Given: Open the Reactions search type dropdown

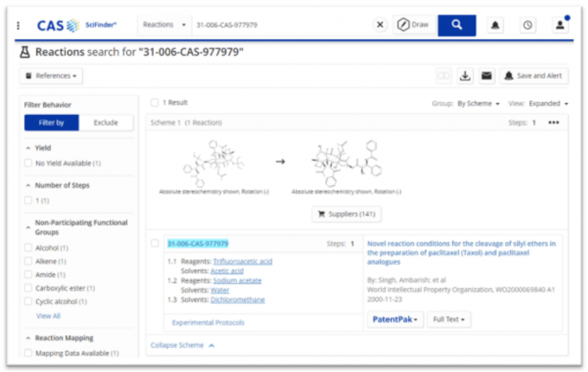Looking at the screenshot, I should (x=164, y=25).
